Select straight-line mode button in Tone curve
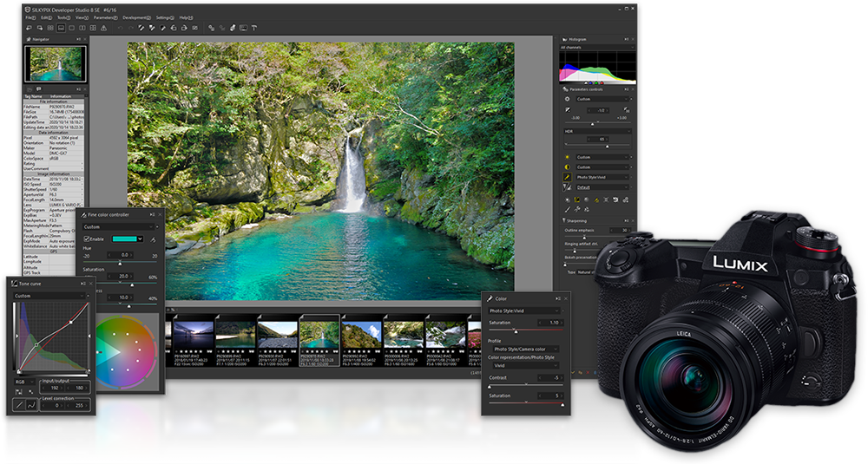Screen dimensions: 868x464 [20, 405]
